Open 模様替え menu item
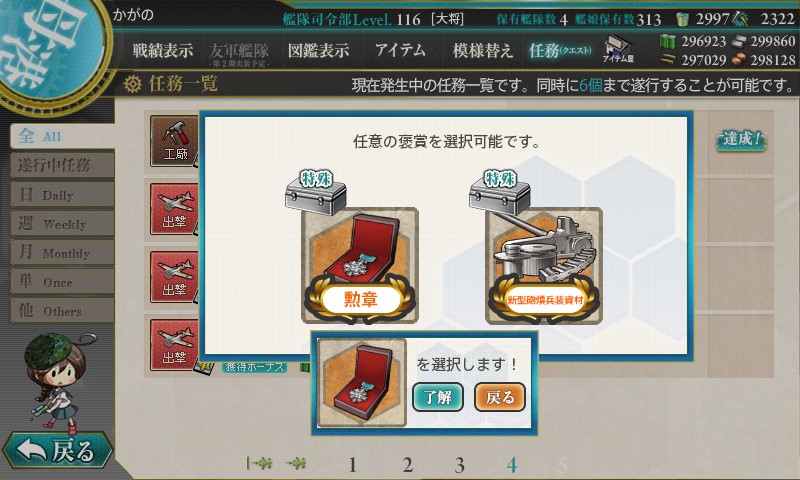 (x=482, y=50)
